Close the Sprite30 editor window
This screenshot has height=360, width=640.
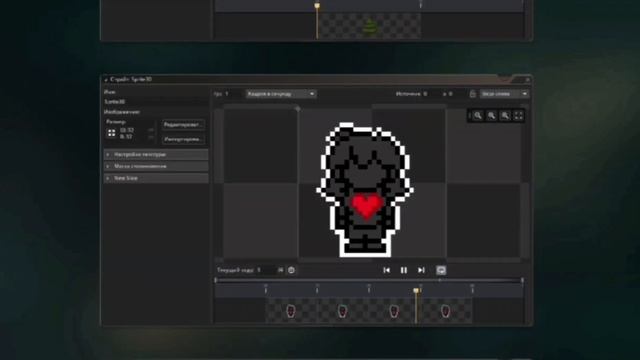click(x=527, y=80)
